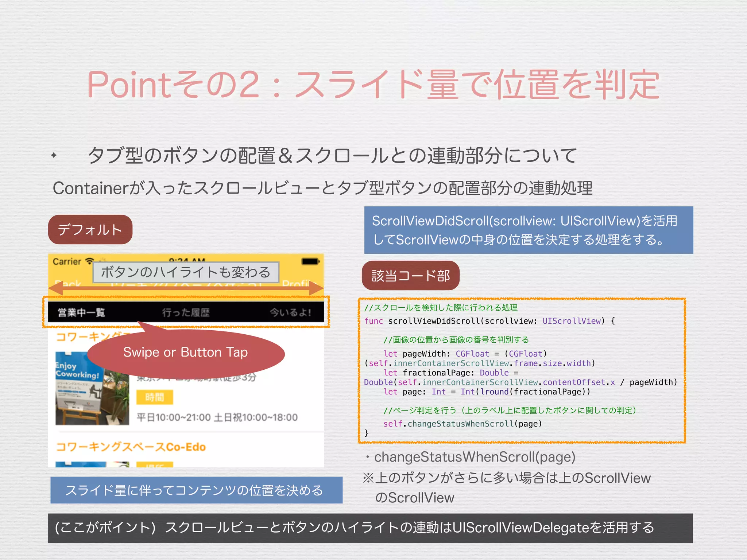This screenshot has width=747, height=560.
Task: Open the 今いるよ! tab
Action: click(x=290, y=312)
